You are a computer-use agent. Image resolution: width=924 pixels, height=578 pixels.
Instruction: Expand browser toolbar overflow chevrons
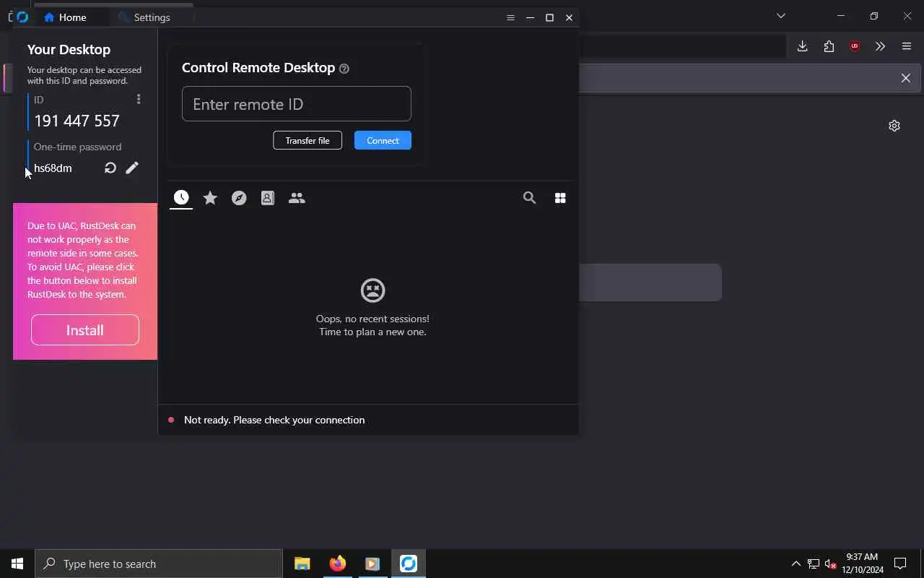[880, 46]
